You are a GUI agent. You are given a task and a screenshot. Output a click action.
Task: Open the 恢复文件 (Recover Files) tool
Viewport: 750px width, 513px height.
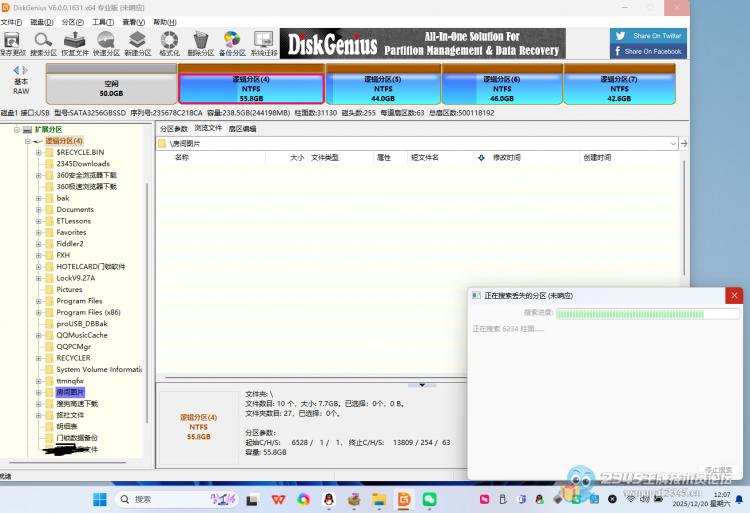point(75,42)
